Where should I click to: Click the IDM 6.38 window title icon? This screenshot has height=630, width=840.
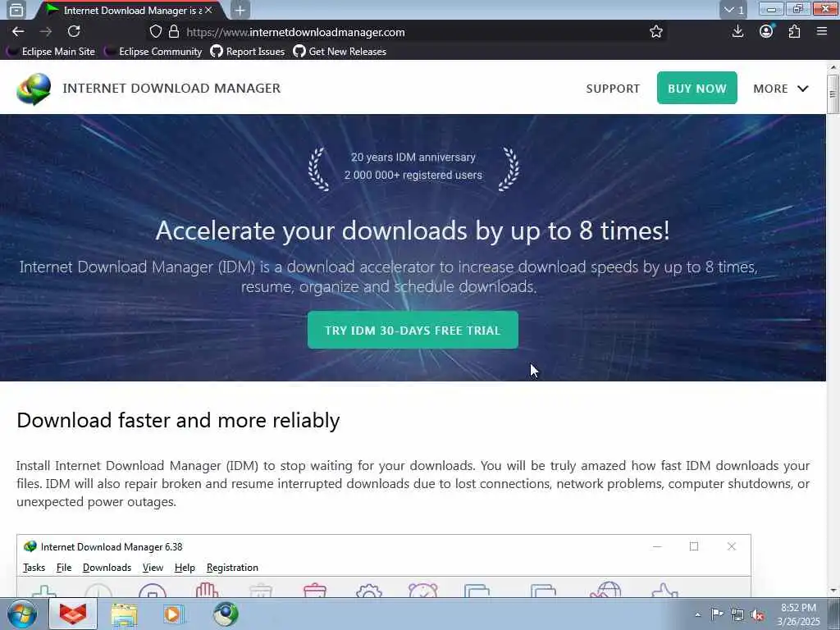30,546
